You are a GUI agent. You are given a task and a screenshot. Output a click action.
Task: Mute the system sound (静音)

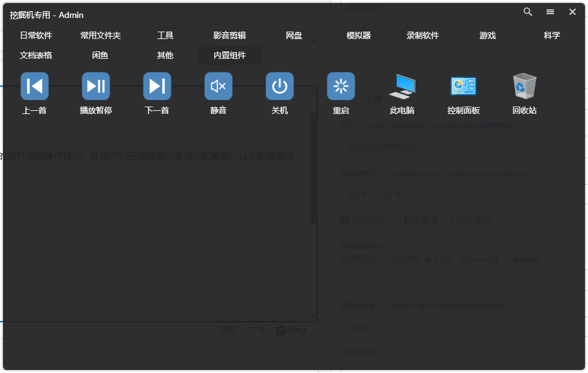click(218, 86)
